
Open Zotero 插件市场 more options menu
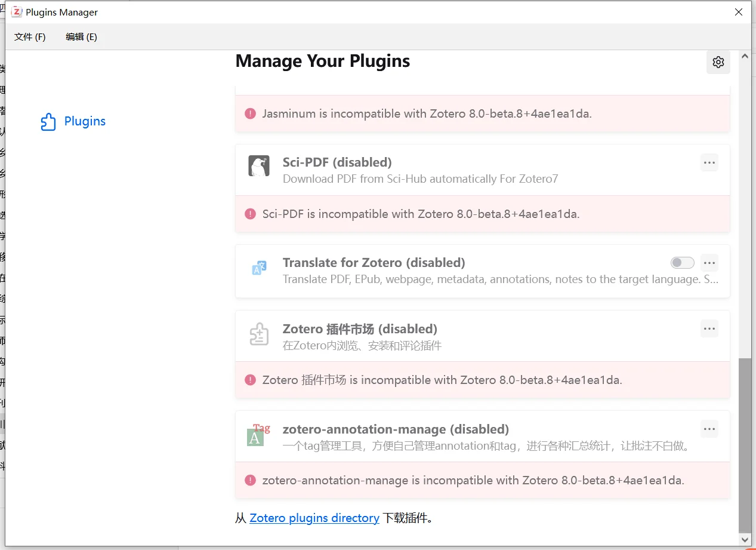coord(709,328)
